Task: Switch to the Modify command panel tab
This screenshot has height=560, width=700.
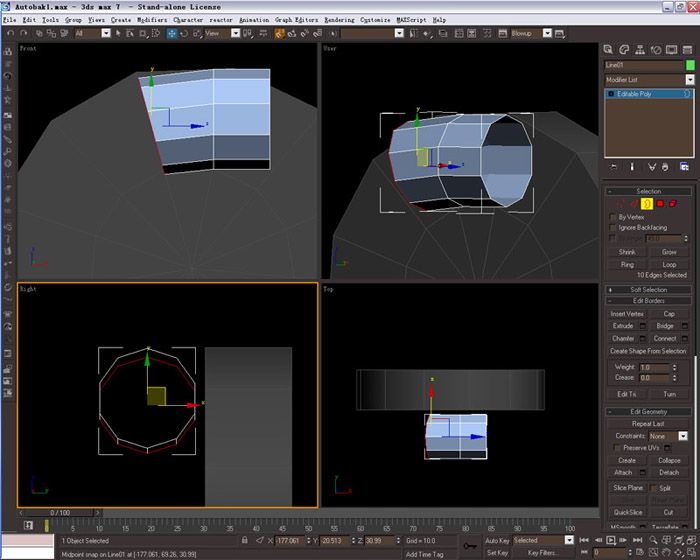Action: 624,50
